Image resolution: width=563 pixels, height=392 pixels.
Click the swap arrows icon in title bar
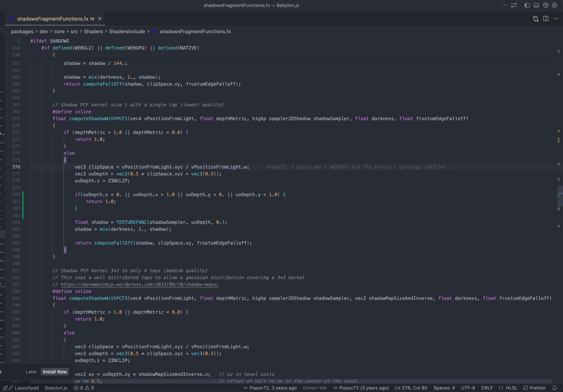pos(514,5)
